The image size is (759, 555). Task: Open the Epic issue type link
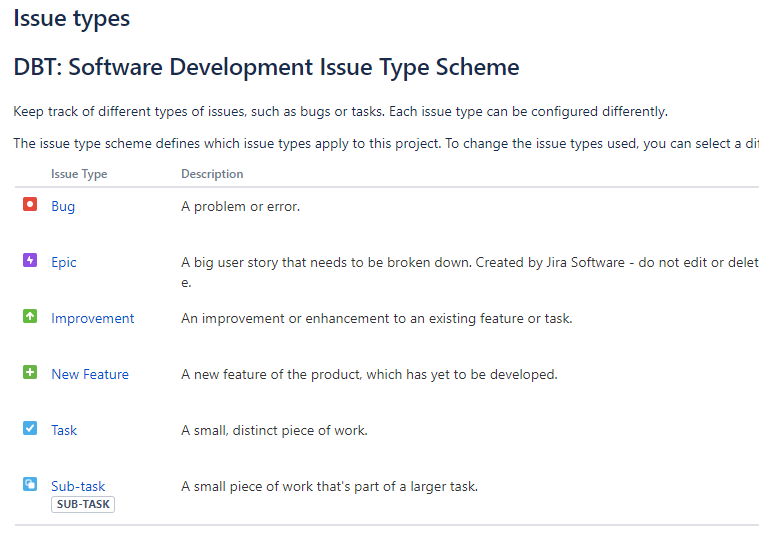point(64,263)
